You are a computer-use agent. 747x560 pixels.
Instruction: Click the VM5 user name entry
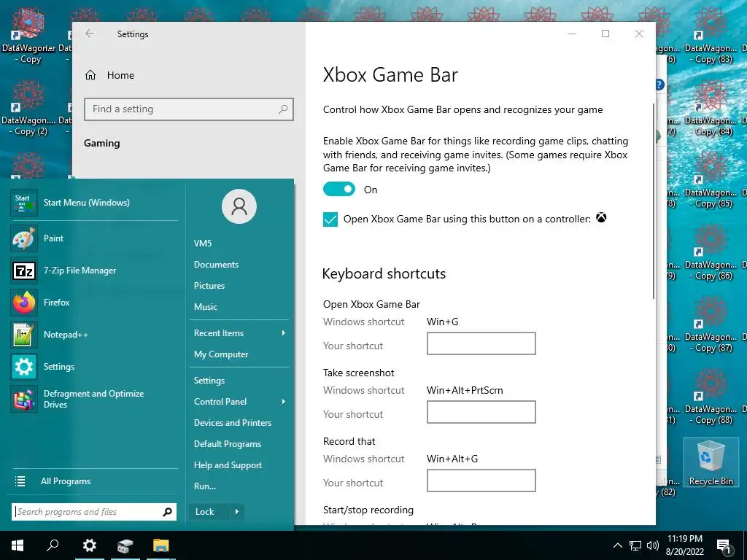pos(203,244)
